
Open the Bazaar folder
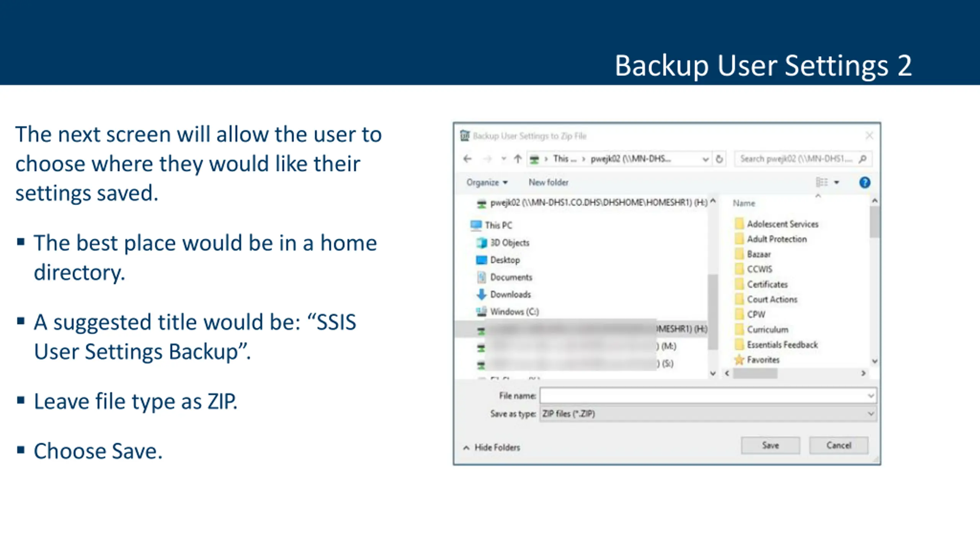tap(753, 254)
